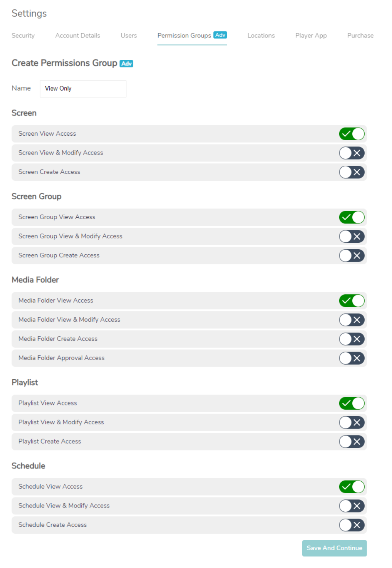392x568 pixels.
Task: Disable the Screen View Access toggle
Action: (352, 134)
